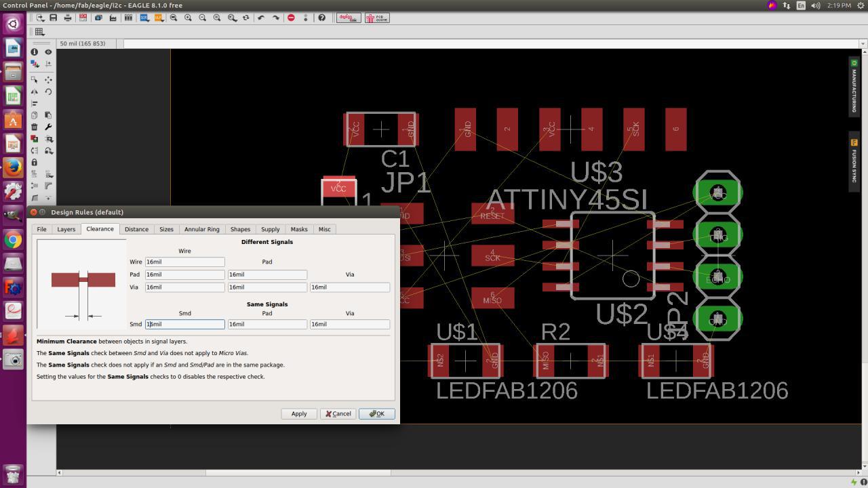The height and width of the screenshot is (488, 868).
Task: Redo using the Redo arrow icon
Action: (x=275, y=18)
